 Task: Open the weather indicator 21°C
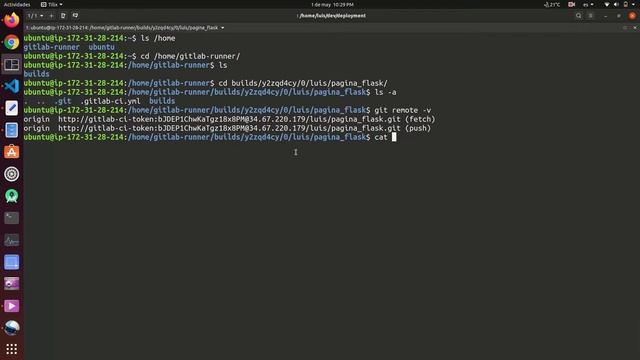[x=552, y=4]
